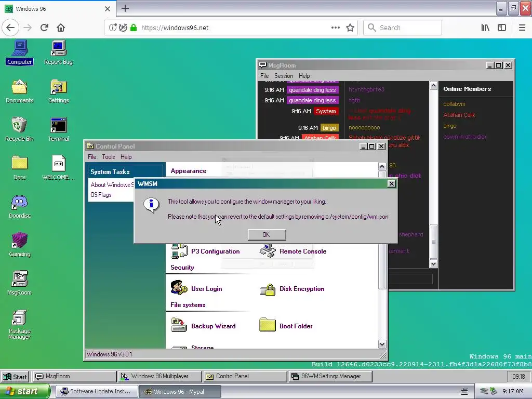Viewport: 532px width, 399px height.
Task: Switch to MsgRoom in the Windows 96 taskbar
Action: [x=75, y=376]
